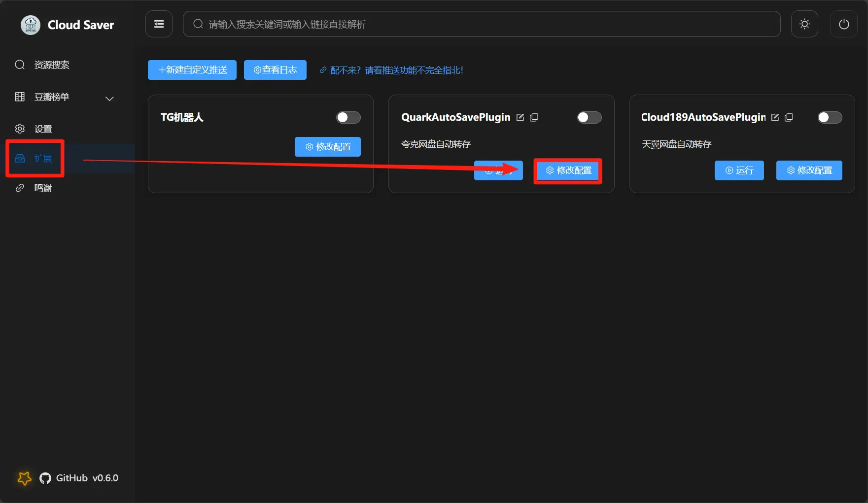Click the 查看日志 button
Viewport: 868px width, 503px height.
pyautogui.click(x=275, y=70)
